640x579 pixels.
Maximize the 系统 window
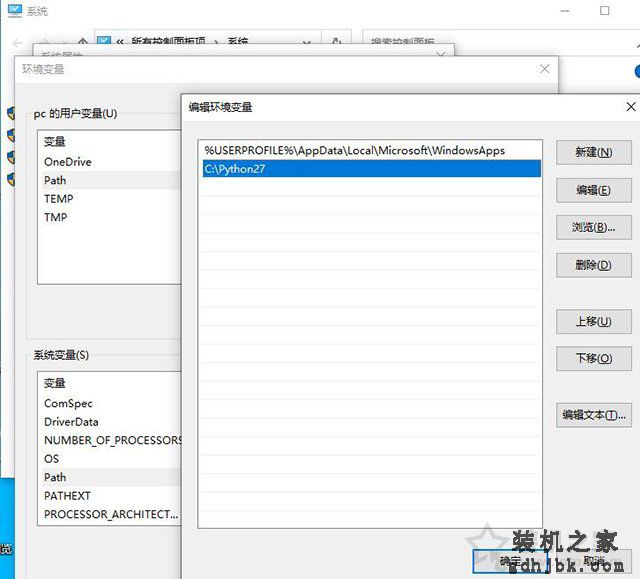tap(604, 11)
